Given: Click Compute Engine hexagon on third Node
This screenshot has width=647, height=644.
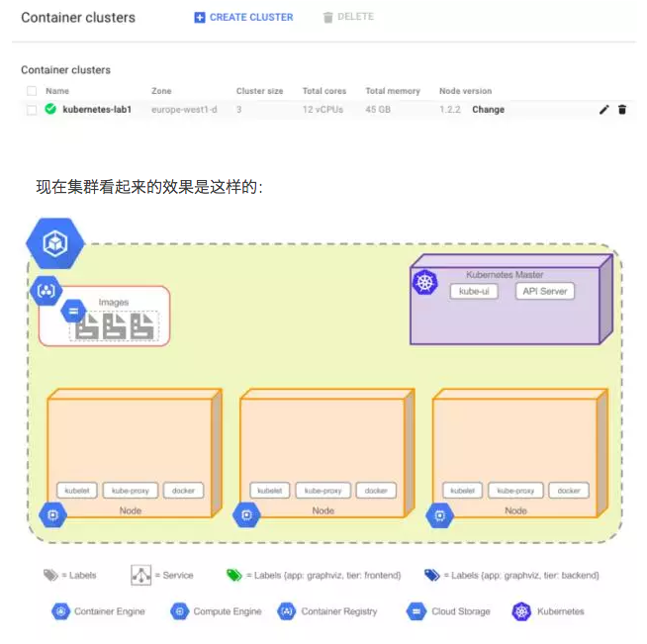Looking at the screenshot, I should point(440,514).
